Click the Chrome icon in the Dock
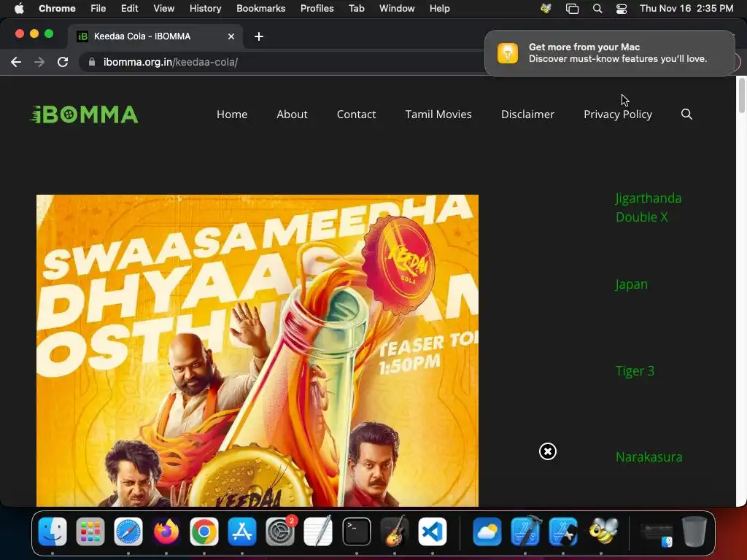747x560 pixels. click(x=204, y=532)
